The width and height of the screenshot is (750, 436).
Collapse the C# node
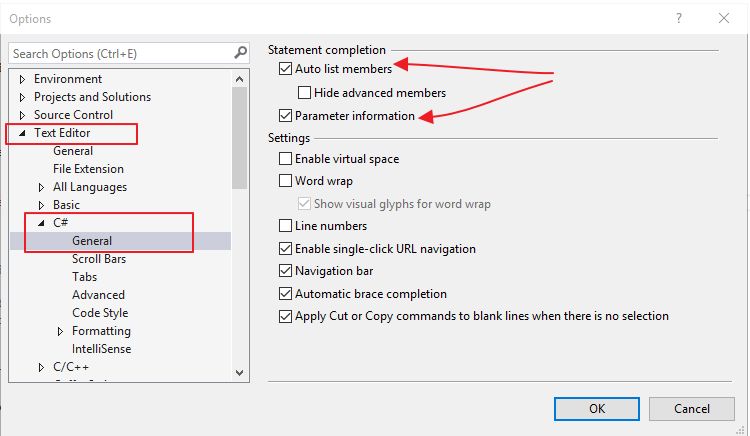point(41,223)
